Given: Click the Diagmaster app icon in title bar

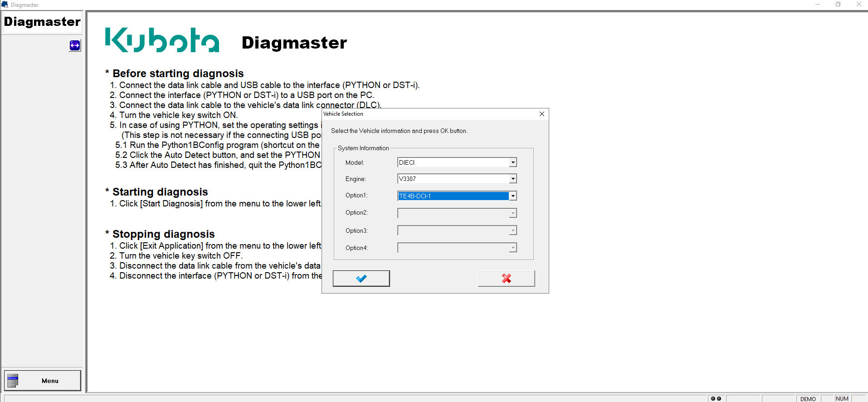Looking at the screenshot, I should pos(5,5).
